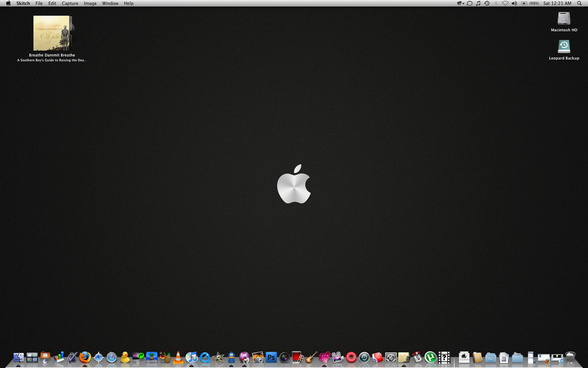Open uTorrent from the Dock
588x368 pixels.
coord(431,357)
